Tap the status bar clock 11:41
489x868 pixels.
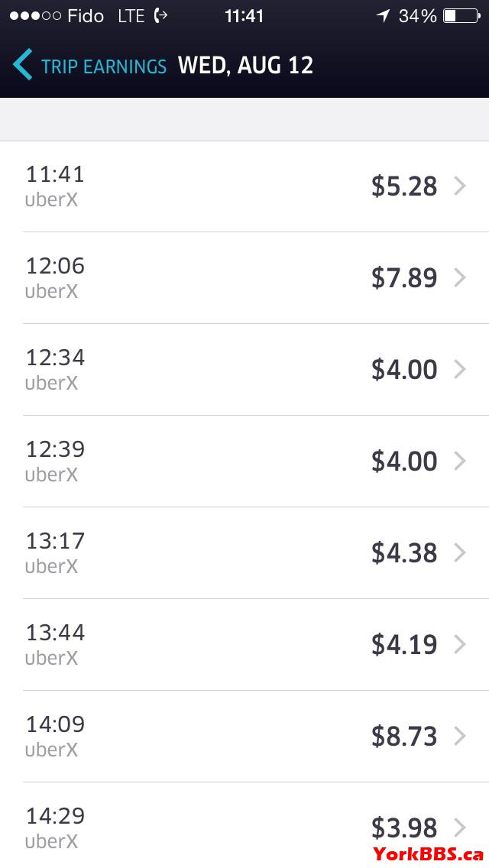[x=244, y=16]
